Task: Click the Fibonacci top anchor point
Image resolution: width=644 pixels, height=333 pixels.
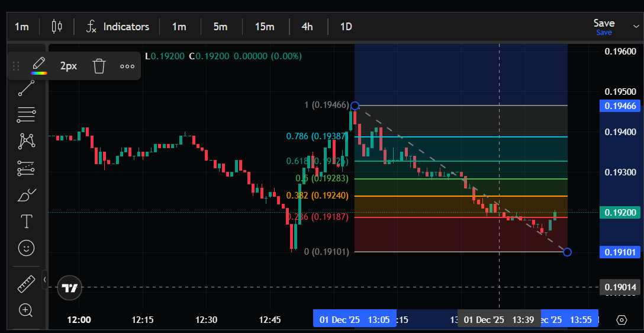Action: (355, 105)
